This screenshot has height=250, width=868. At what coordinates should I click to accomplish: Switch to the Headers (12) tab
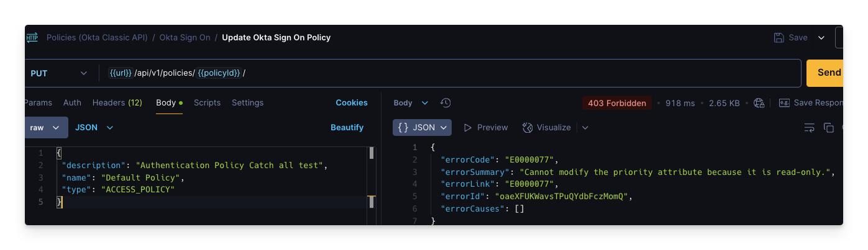(117, 103)
